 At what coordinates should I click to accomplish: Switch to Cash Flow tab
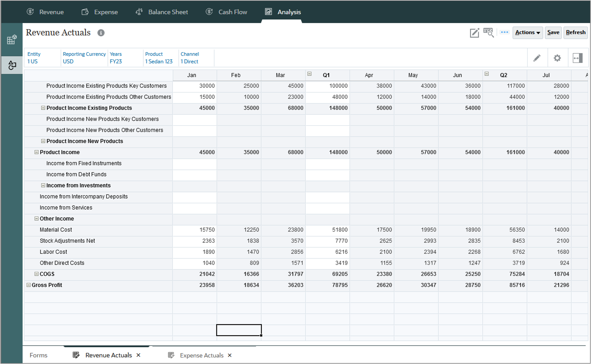tap(226, 12)
